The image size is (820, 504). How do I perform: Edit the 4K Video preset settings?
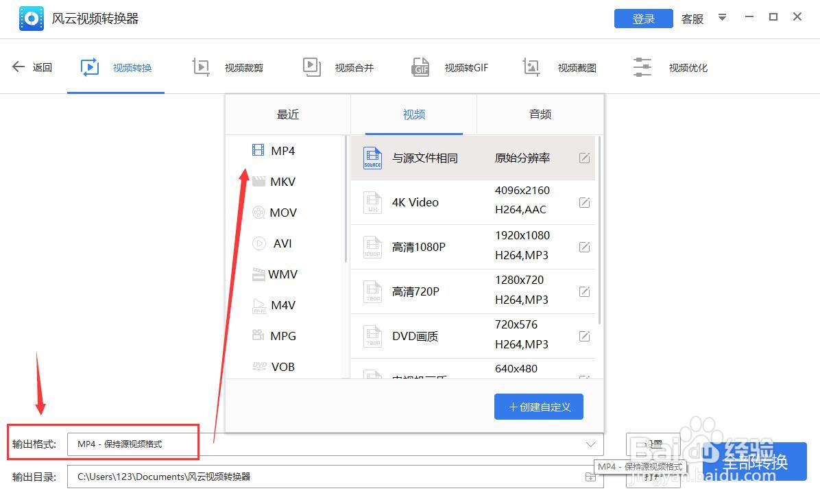(x=584, y=202)
